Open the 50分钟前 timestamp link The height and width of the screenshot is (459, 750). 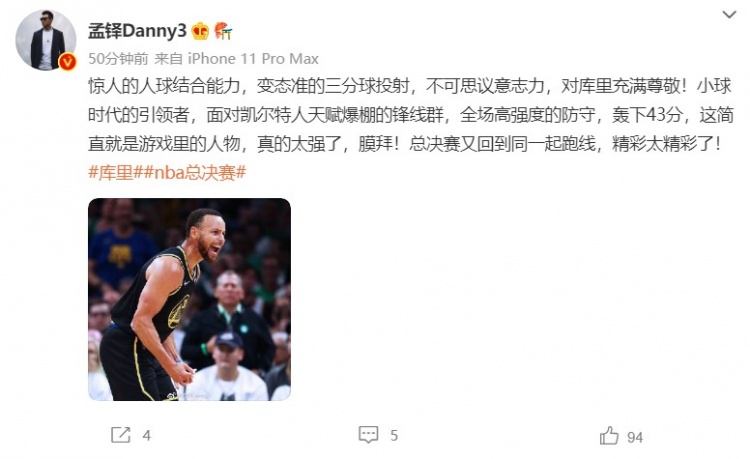click(x=118, y=59)
